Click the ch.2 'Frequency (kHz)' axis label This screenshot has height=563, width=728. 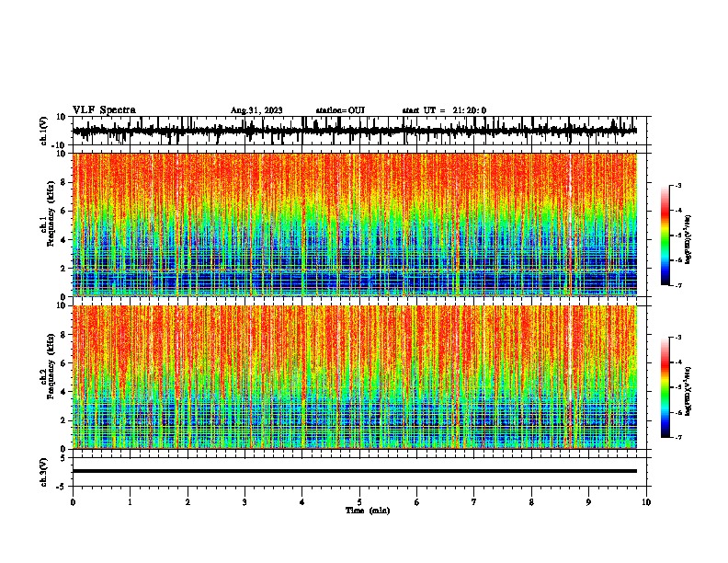pos(51,366)
